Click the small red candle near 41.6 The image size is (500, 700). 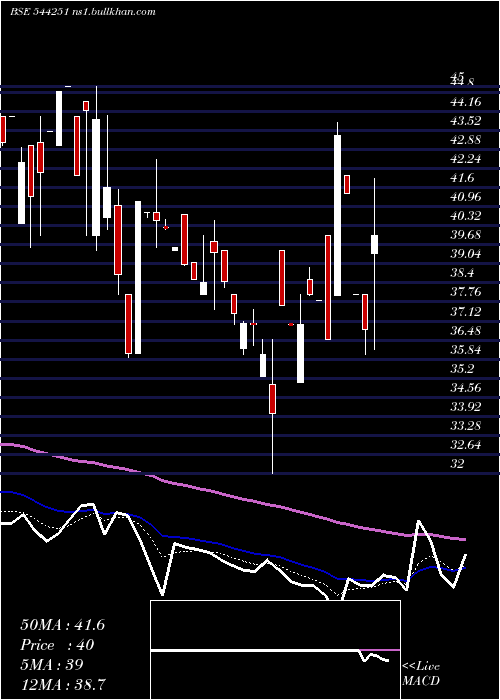click(347, 184)
